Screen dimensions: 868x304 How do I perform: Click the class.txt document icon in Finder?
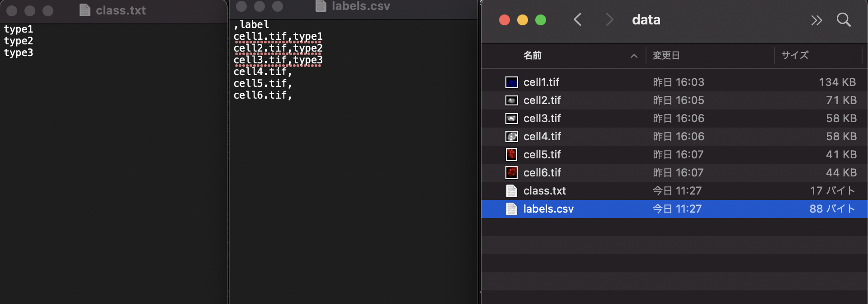click(x=511, y=191)
